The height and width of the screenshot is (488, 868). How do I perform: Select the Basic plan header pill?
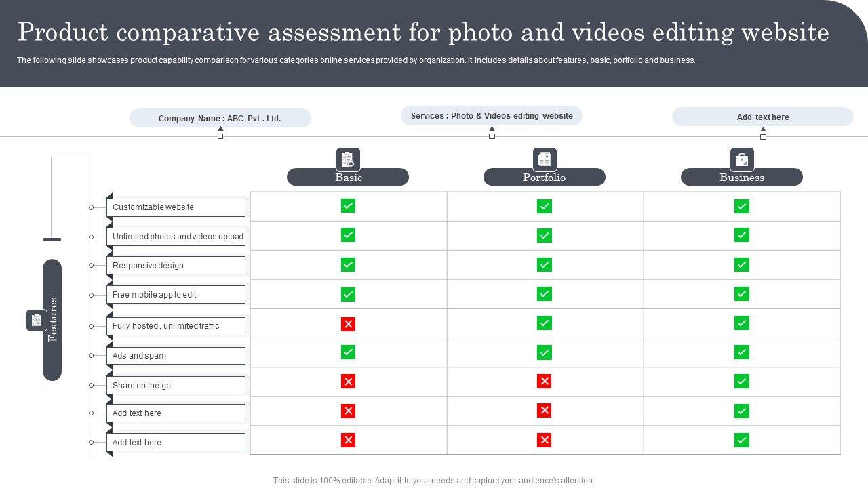348,177
